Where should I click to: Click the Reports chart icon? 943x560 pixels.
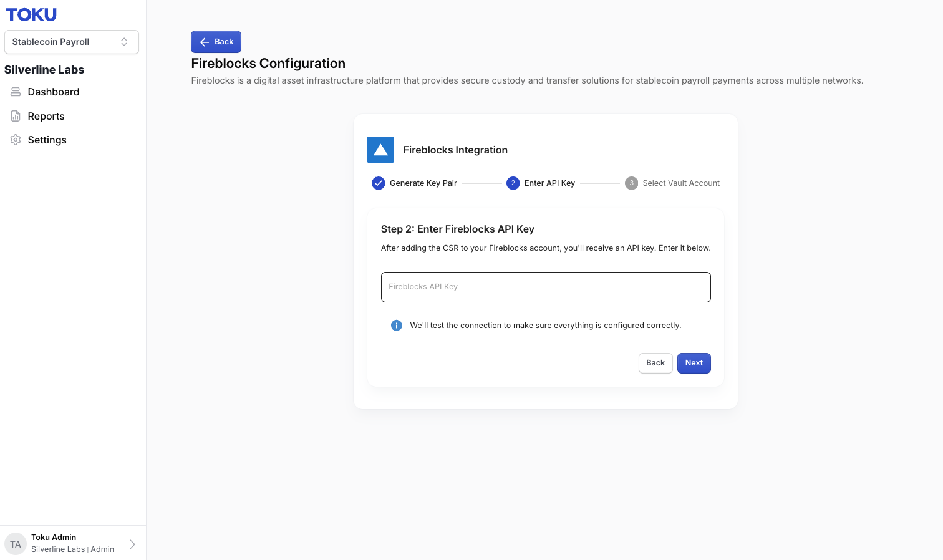16,116
